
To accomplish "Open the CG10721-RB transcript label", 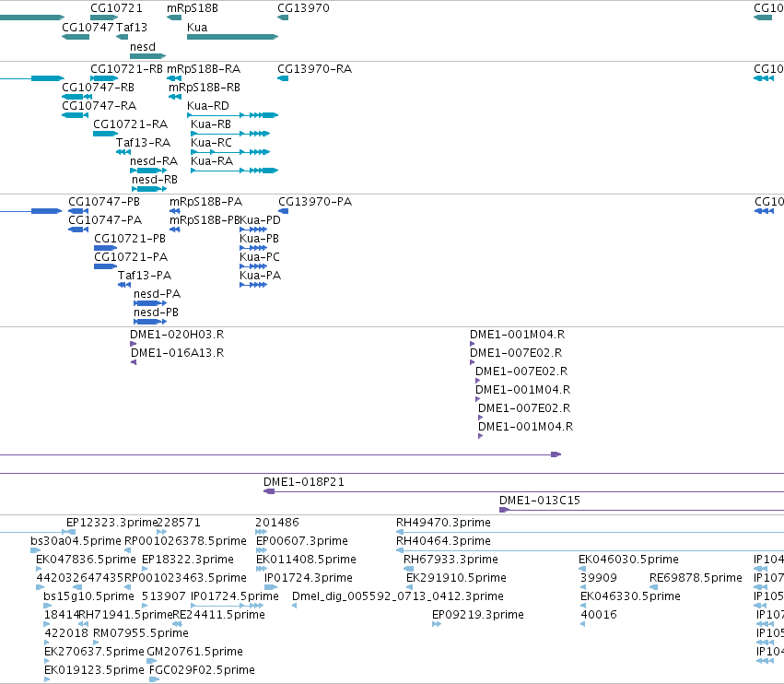I will [x=126, y=68].
